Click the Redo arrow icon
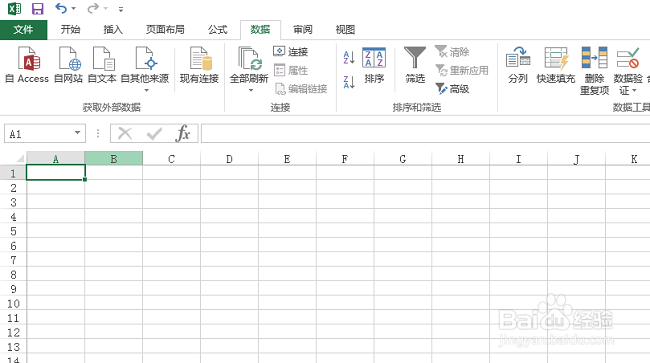 click(93, 8)
